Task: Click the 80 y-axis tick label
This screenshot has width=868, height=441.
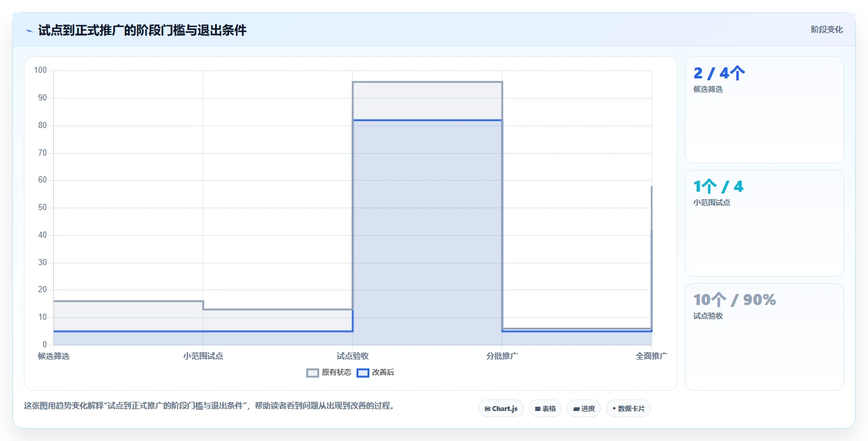Action: coord(43,126)
